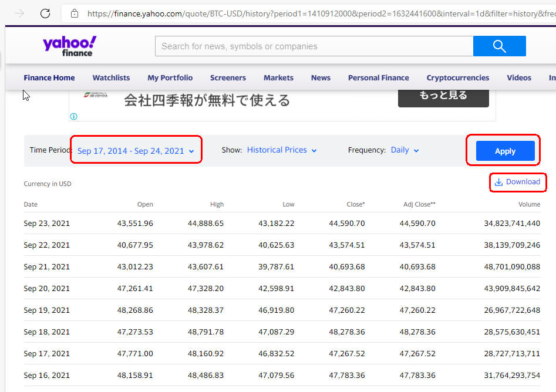This screenshot has width=556, height=392.
Task: Open Markets menu item
Action: pyautogui.click(x=278, y=77)
